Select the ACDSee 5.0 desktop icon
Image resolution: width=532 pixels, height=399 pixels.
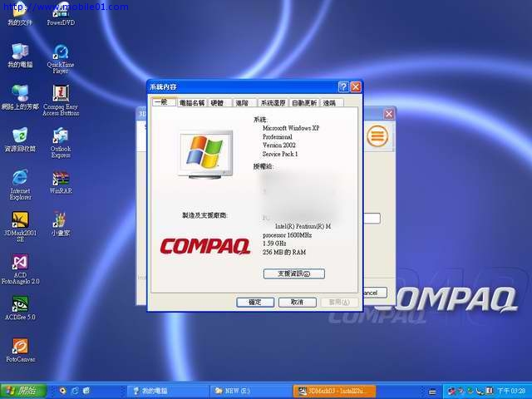20,308
